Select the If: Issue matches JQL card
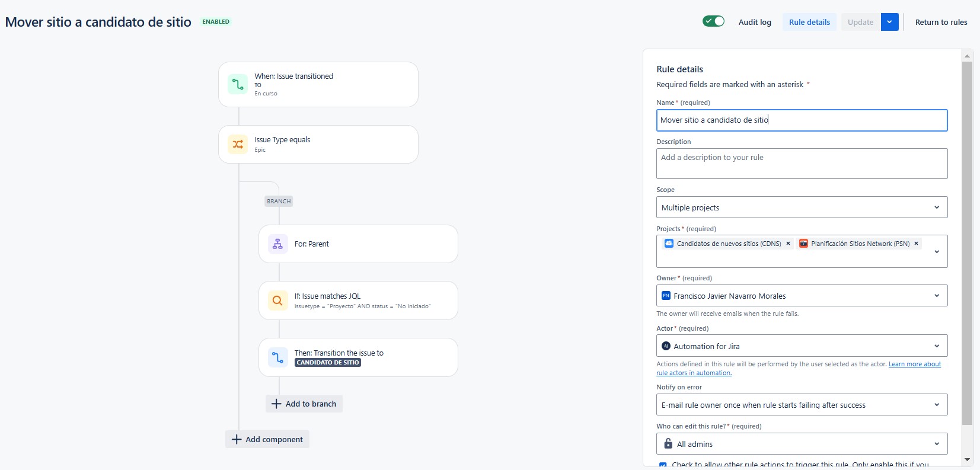Image resolution: width=980 pixels, height=470 pixels. (x=358, y=300)
